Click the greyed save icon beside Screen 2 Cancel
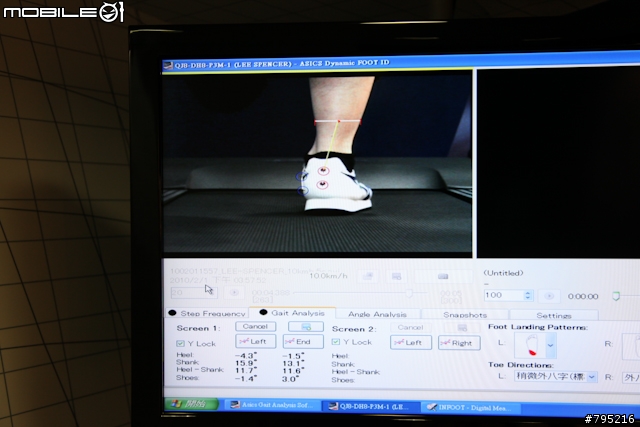 click(462, 328)
